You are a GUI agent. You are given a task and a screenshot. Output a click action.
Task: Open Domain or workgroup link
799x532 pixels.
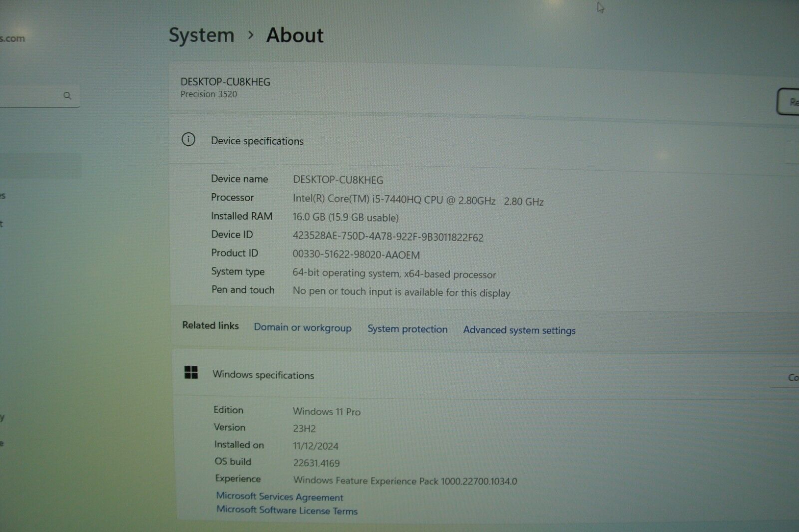pos(303,327)
